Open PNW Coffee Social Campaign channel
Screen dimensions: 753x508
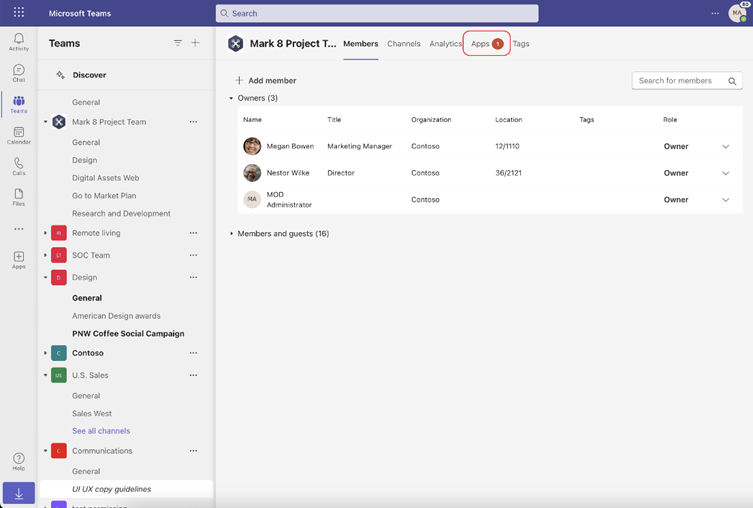126,333
